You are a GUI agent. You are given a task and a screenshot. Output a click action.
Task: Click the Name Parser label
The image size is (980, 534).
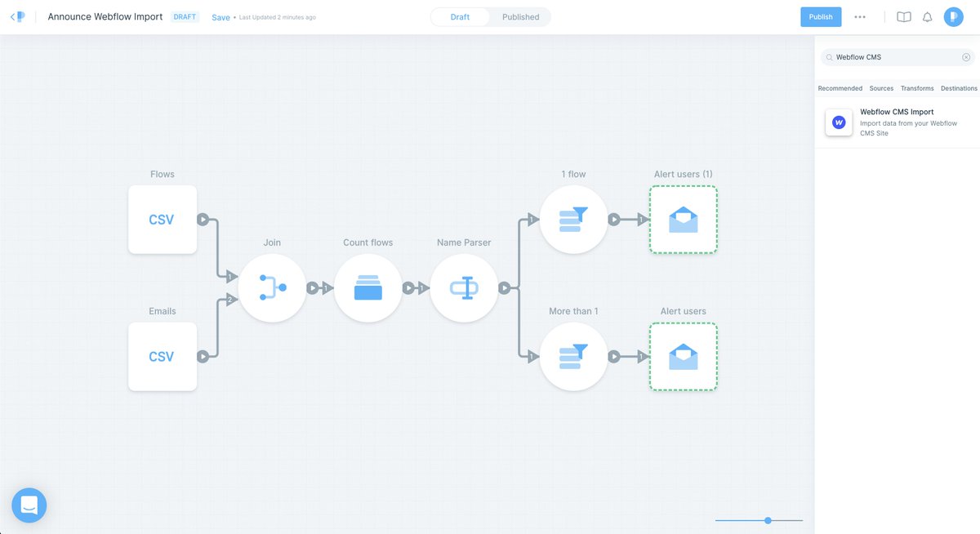464,243
